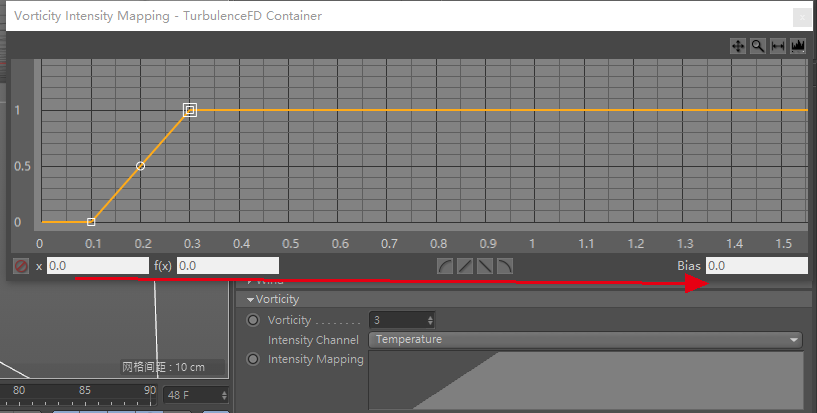Activate the magnifier zoom tool

point(758,46)
